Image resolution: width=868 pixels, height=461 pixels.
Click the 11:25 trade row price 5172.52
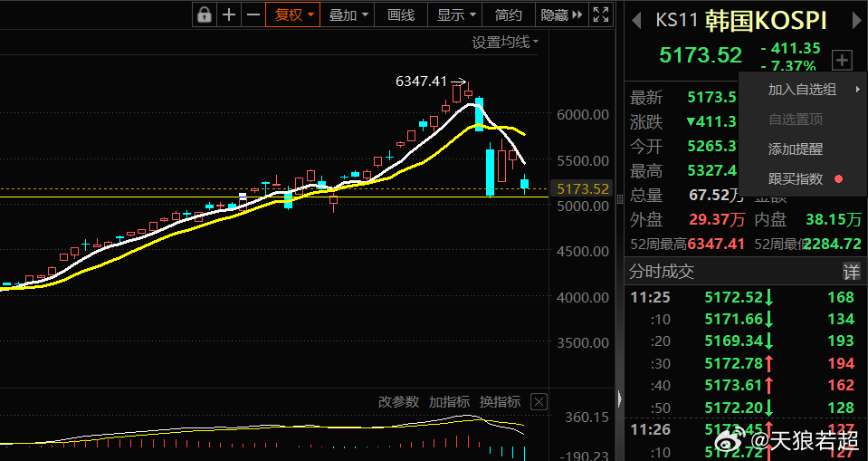pos(733,298)
